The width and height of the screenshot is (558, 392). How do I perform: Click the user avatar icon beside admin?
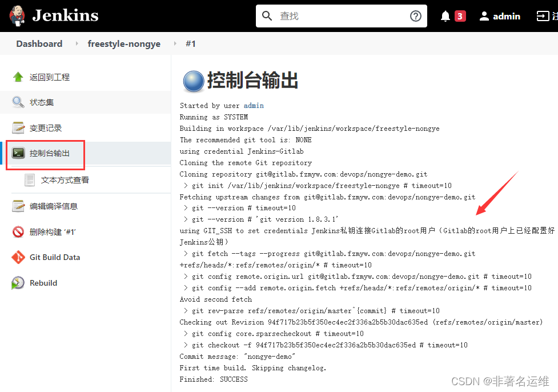point(484,16)
